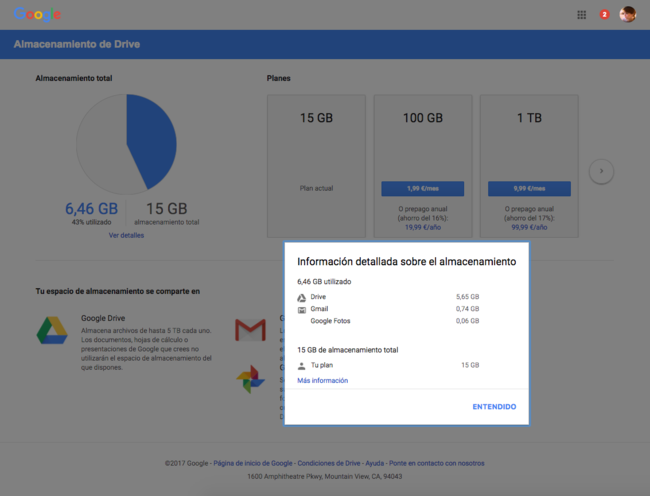Image resolution: width=650 pixels, height=496 pixels.
Task: Open the Ayuda footer link
Action: [374, 463]
